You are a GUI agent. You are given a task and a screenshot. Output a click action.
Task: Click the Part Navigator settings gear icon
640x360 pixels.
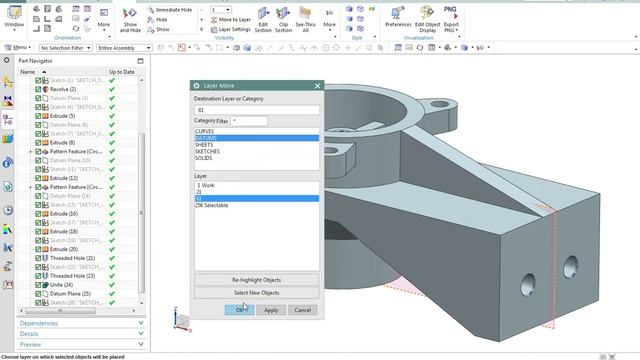tap(7, 60)
